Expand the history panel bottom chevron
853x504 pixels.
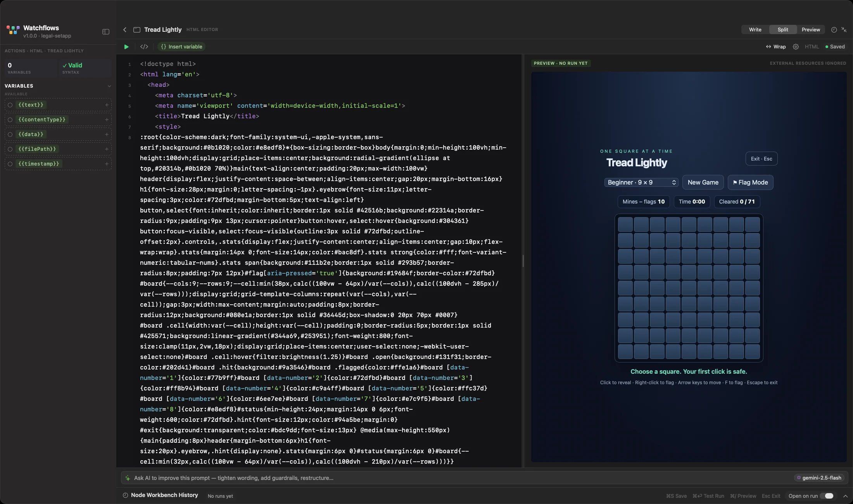coord(846,496)
